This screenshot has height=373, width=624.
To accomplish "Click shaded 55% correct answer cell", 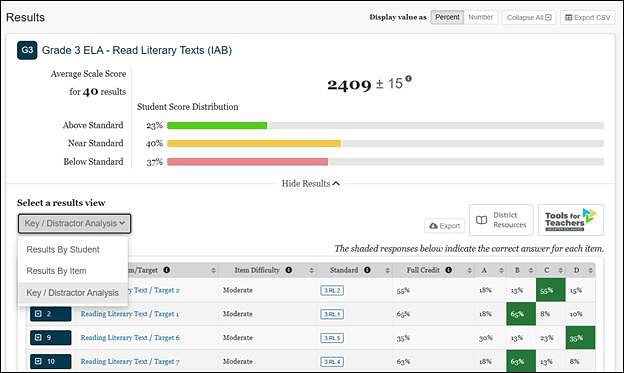I will [x=551, y=290].
